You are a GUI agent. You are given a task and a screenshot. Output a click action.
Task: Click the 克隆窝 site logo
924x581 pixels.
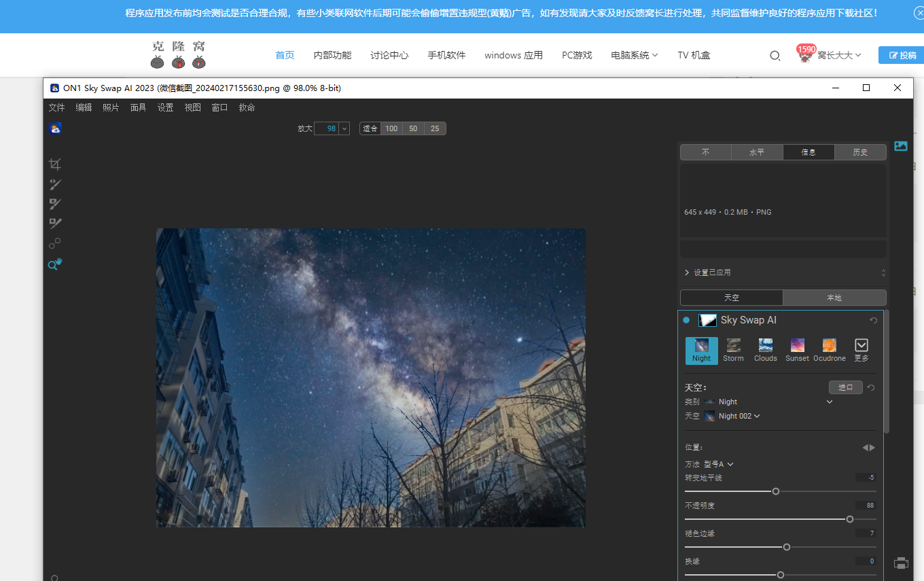178,54
